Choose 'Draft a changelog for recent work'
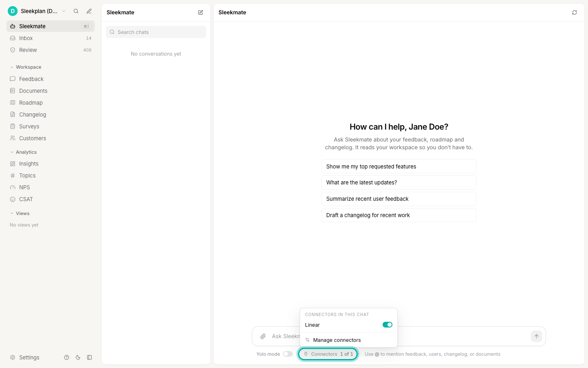This screenshot has width=588, height=368. click(399, 215)
